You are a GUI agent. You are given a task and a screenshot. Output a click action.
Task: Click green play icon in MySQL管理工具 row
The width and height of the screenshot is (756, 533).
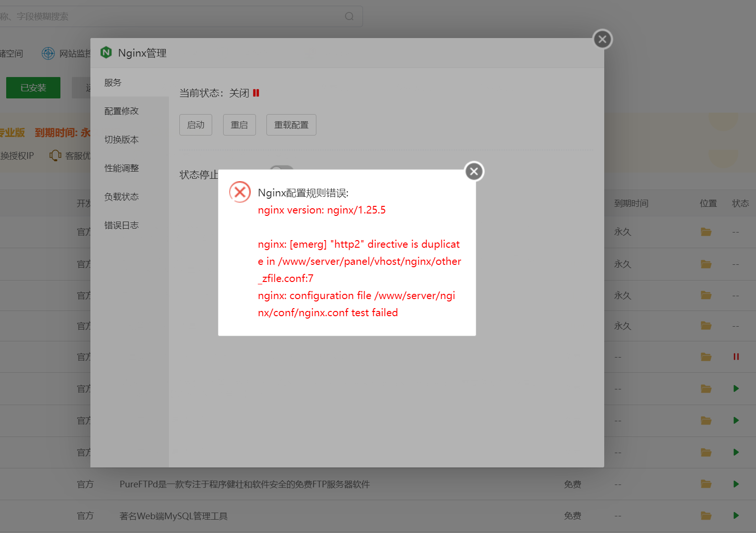(736, 515)
